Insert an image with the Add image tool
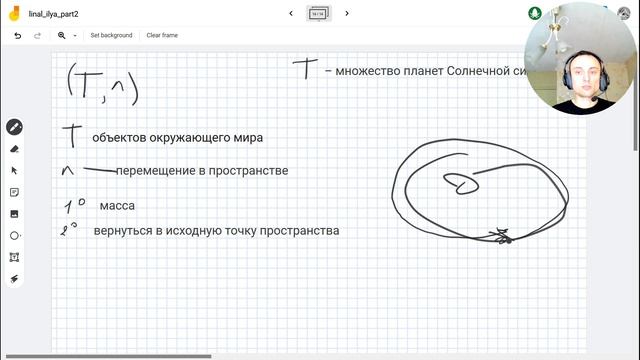640x360 pixels. click(14, 214)
